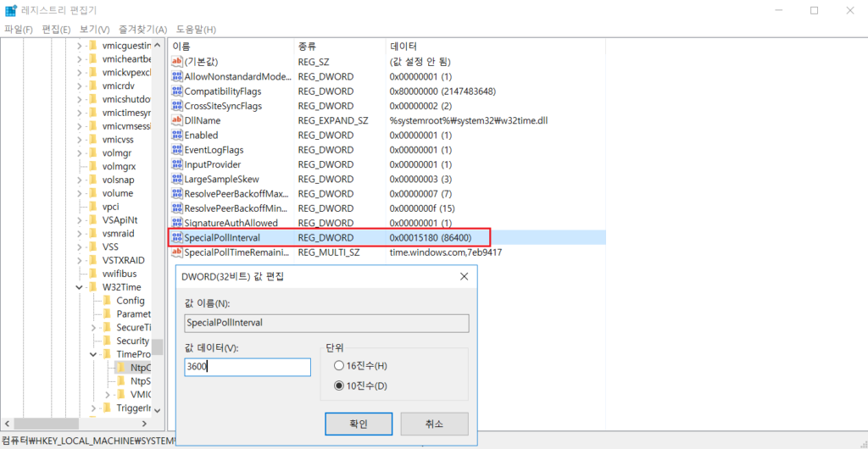Screen dimensions: 868x449
Task: Click the W32Time folder icon
Action: (x=94, y=287)
